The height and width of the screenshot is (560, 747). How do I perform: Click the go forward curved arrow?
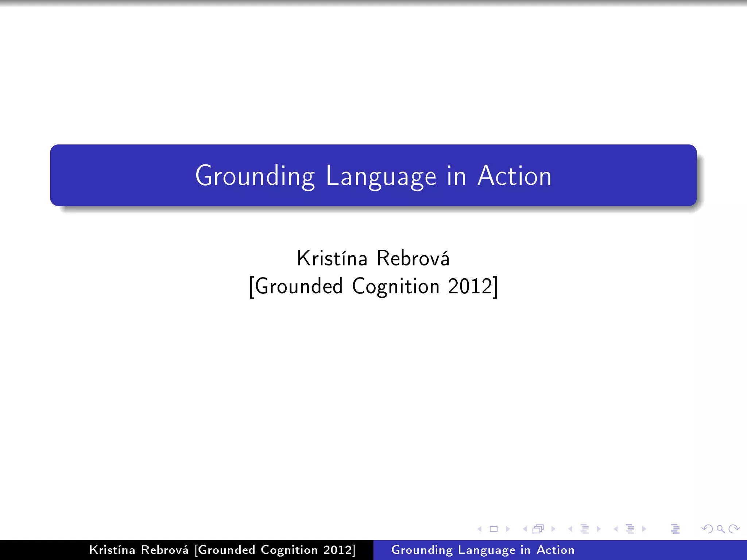click(x=734, y=529)
